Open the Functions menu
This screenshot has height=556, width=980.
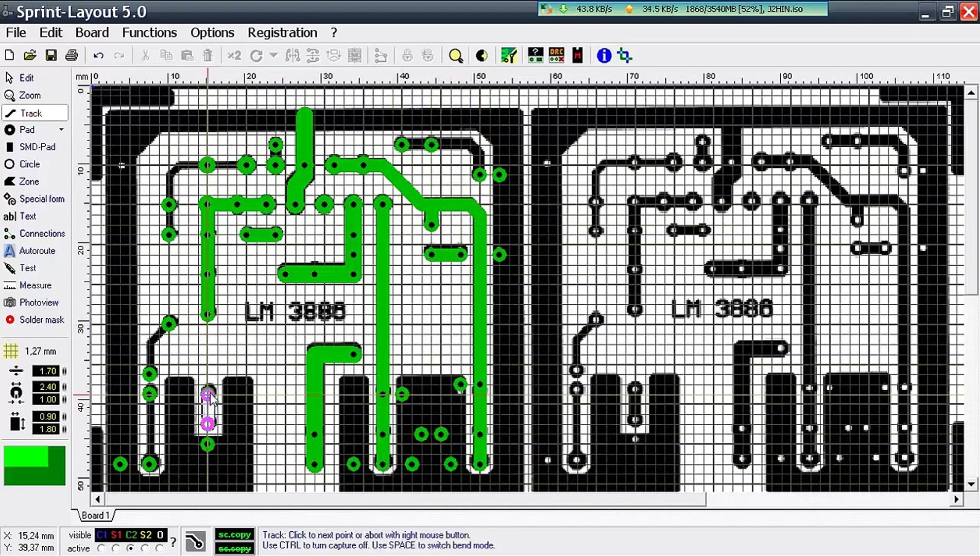pyautogui.click(x=149, y=33)
